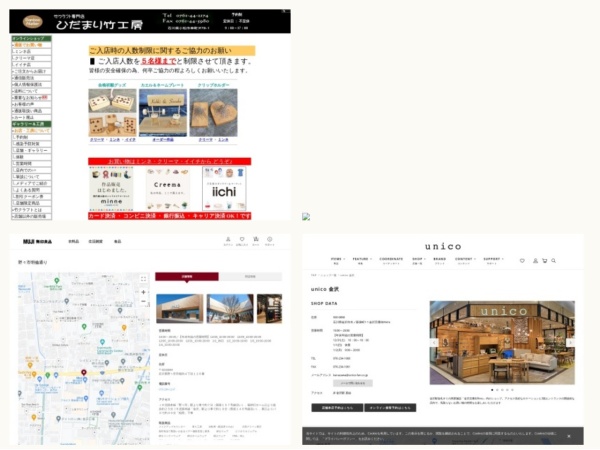Open the heart-shaped clip holder product photo
This screenshot has width=600, height=450.
pos(214,112)
